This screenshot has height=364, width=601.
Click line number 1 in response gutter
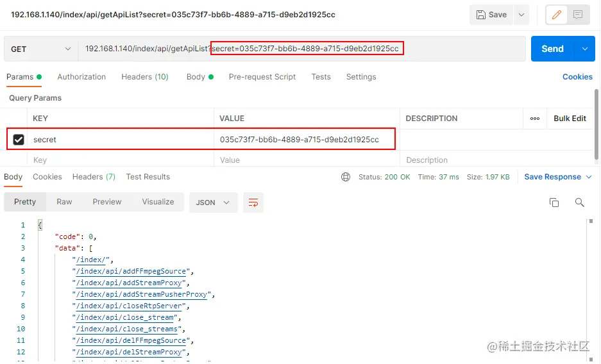click(x=23, y=225)
